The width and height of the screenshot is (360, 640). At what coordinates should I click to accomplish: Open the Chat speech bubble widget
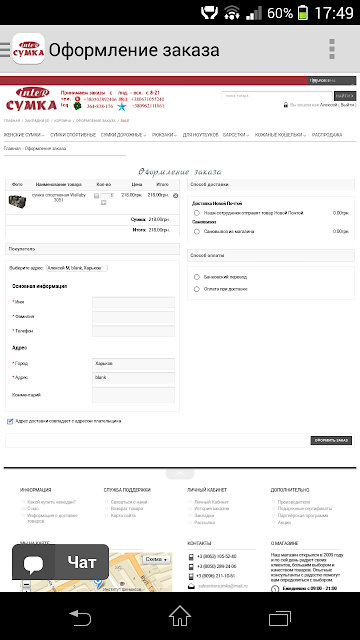tap(60, 562)
